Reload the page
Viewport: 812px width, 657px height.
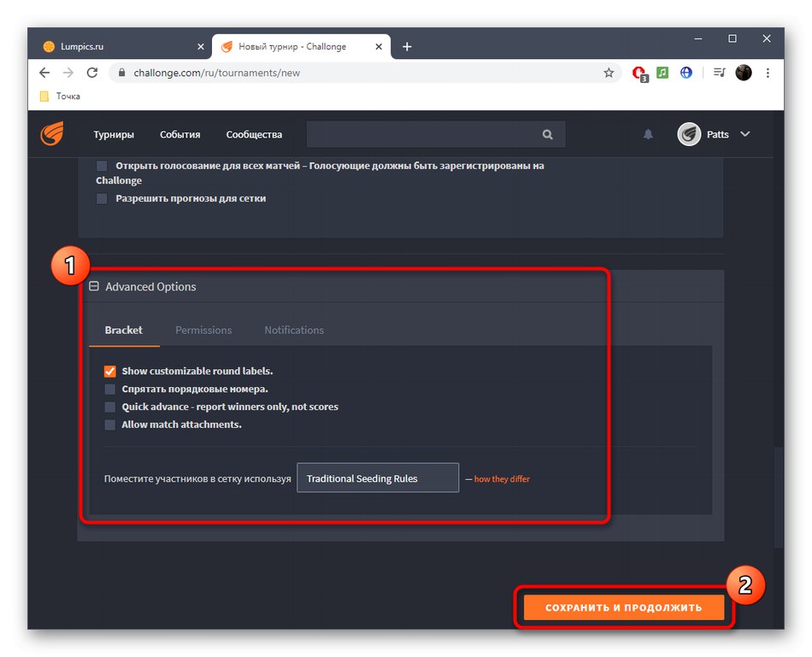pos(92,73)
